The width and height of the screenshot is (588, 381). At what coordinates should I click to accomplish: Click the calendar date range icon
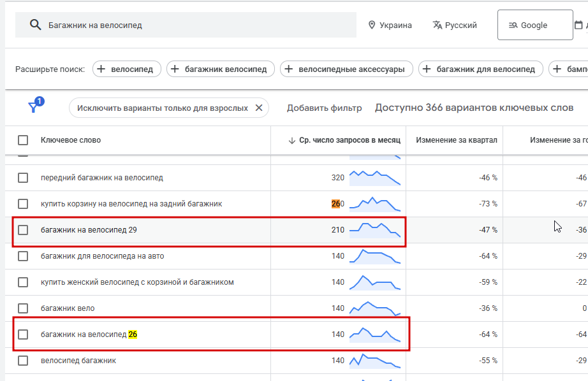[578, 25]
